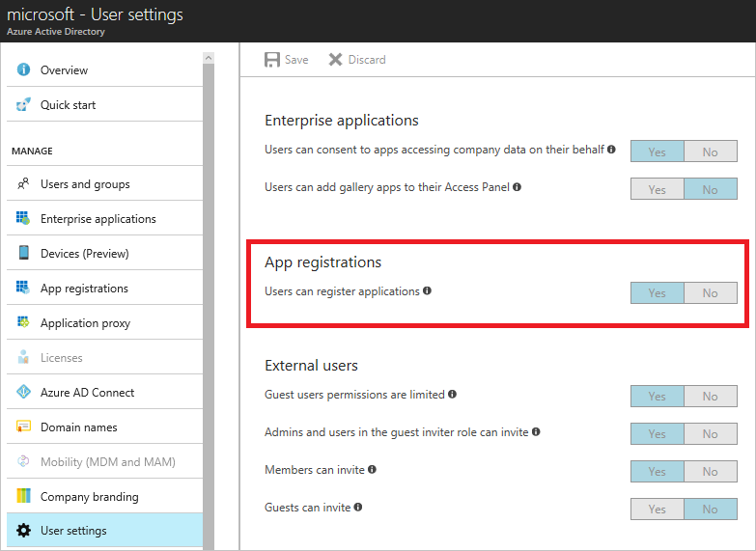Image resolution: width=756 pixels, height=551 pixels.
Task: Click info icon beside Members can invite
Action: click(x=372, y=469)
